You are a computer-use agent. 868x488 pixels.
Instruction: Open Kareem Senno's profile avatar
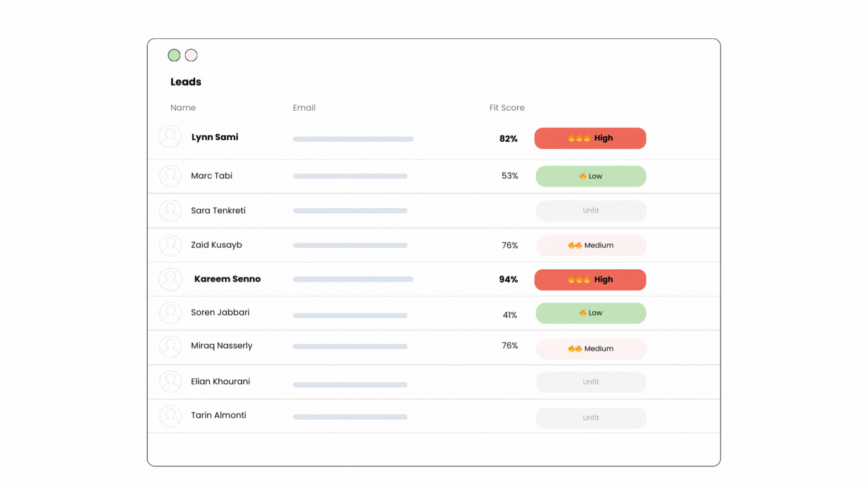click(x=170, y=279)
